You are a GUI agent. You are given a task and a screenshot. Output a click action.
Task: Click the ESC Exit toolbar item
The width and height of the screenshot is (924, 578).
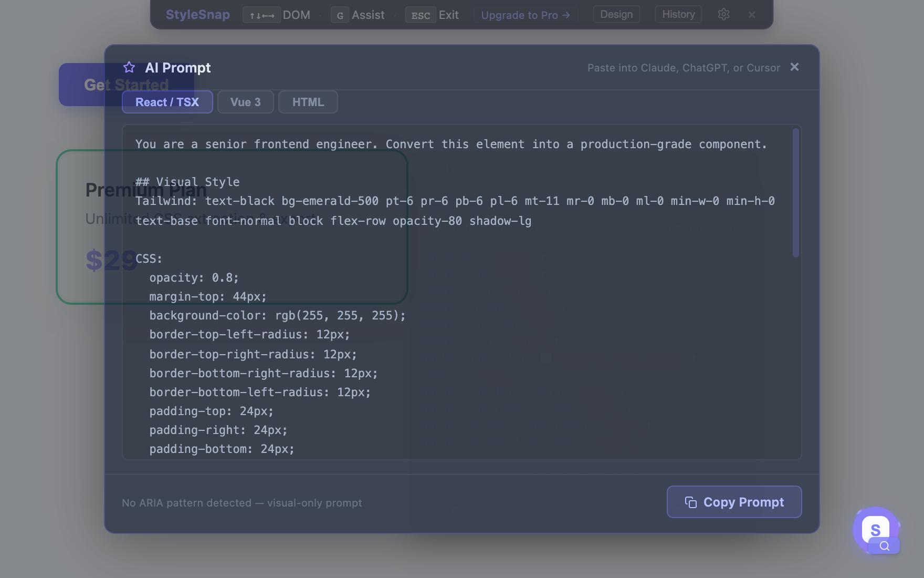[x=432, y=15]
